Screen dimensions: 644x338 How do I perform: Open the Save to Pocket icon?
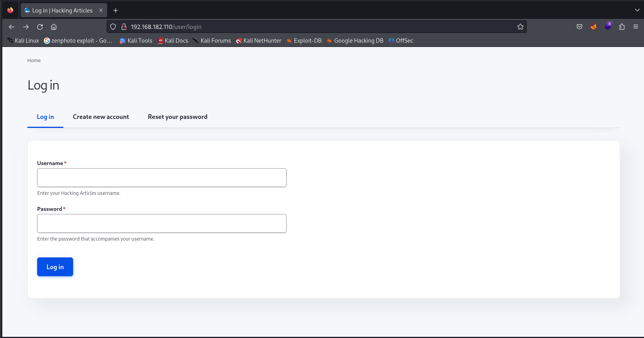coord(579,27)
